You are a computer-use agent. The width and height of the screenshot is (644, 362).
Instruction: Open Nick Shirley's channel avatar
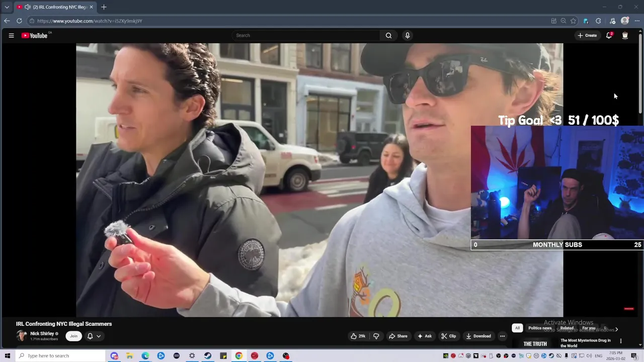(22, 336)
